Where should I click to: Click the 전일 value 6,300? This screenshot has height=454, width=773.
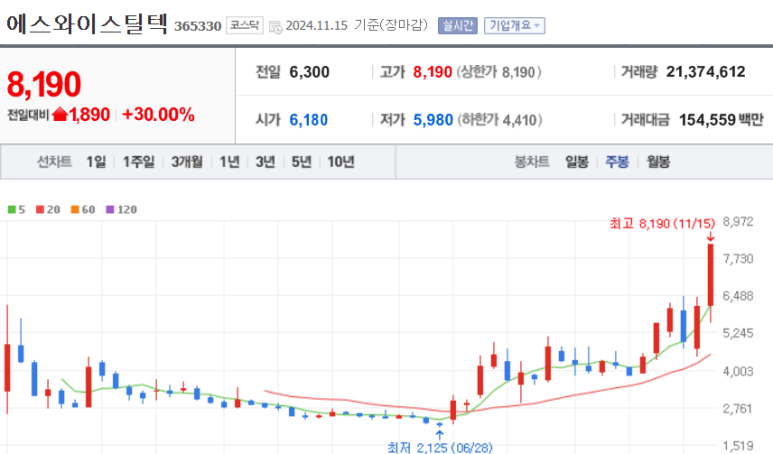(309, 72)
